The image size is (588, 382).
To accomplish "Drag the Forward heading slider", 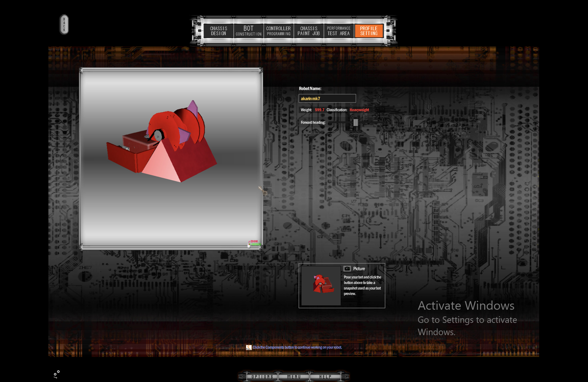I will (355, 122).
